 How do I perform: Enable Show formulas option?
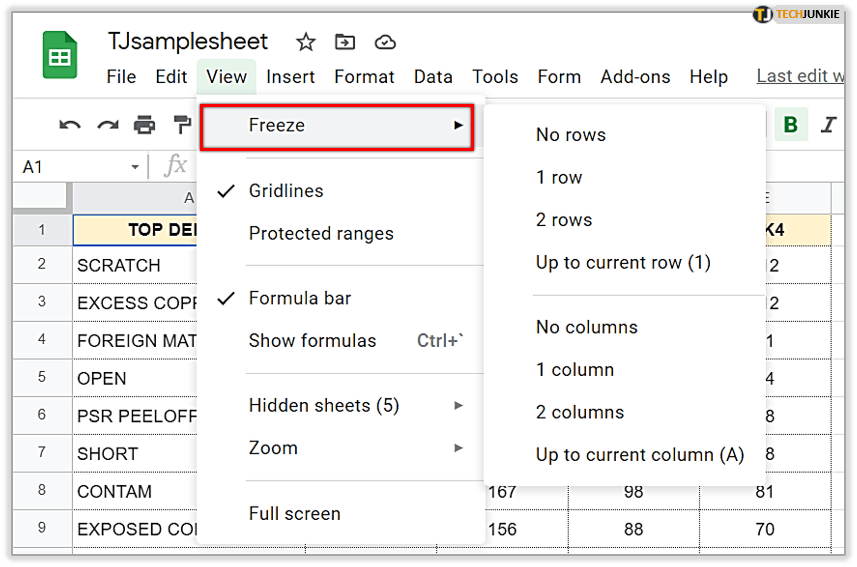pyautogui.click(x=312, y=341)
